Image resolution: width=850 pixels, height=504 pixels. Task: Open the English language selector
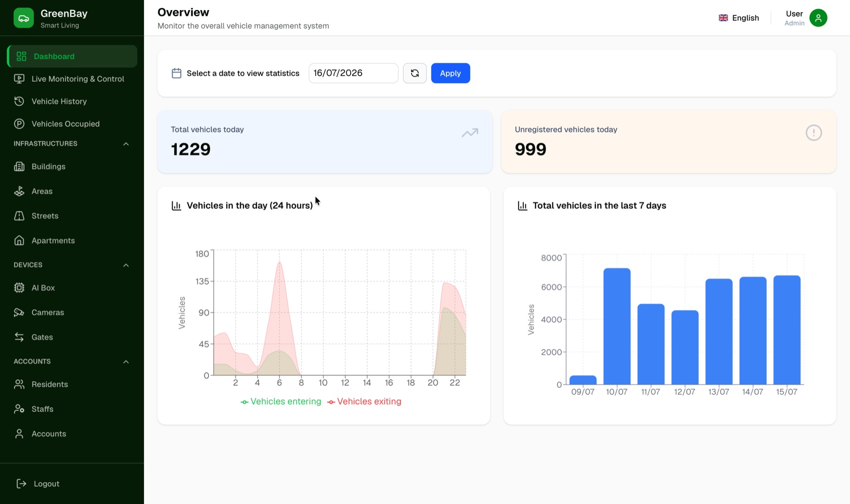(739, 18)
